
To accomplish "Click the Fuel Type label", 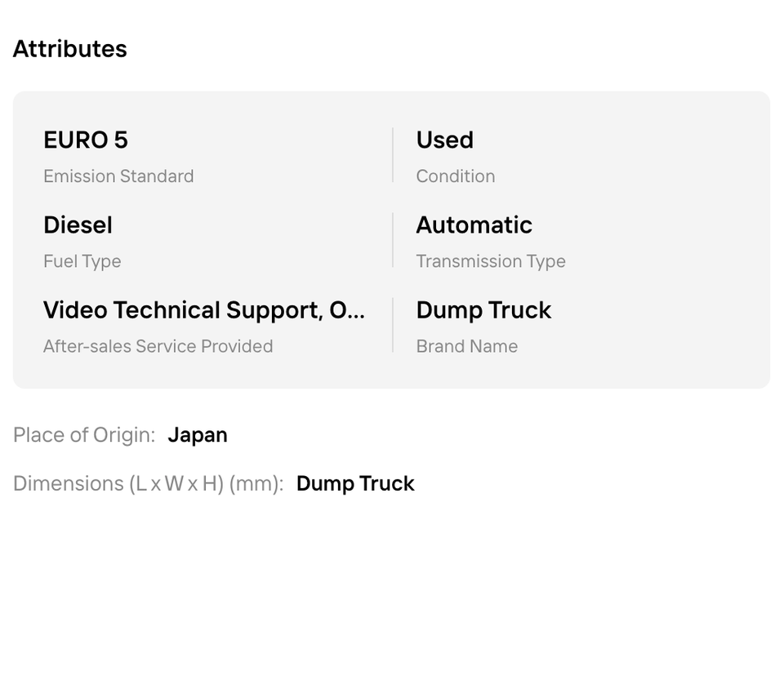I will [82, 261].
